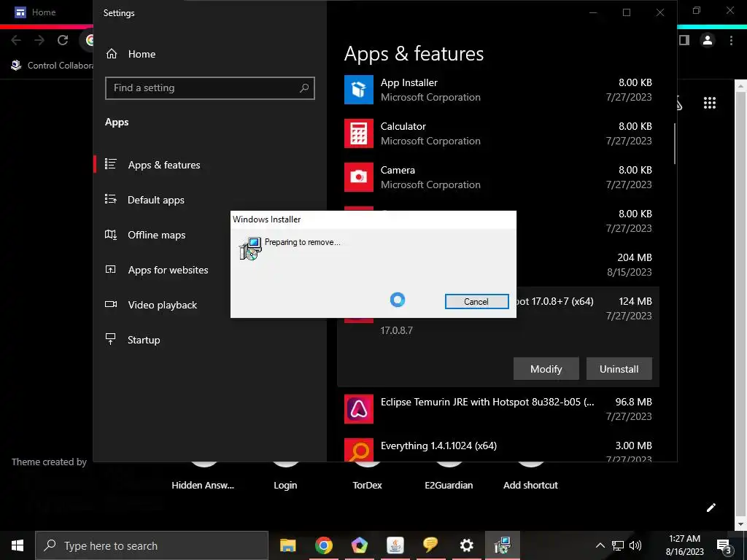This screenshot has width=747, height=560.
Task: Open the Windows Start menu
Action: pyautogui.click(x=18, y=545)
